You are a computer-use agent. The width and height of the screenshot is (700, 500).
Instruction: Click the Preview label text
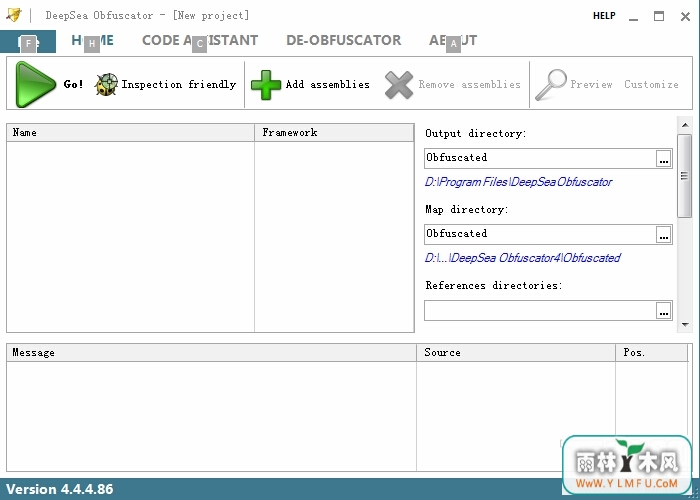591,84
